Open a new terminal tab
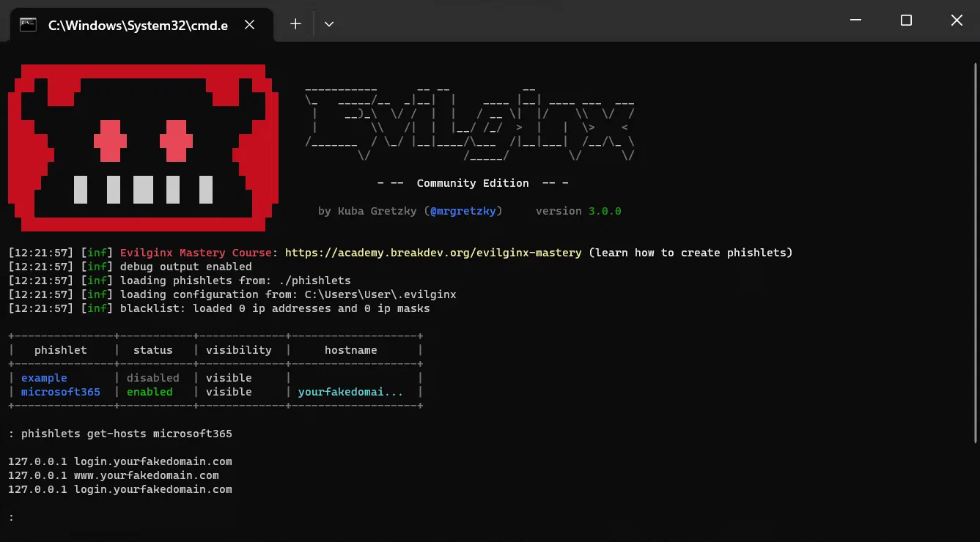The image size is (980, 542). click(x=295, y=24)
